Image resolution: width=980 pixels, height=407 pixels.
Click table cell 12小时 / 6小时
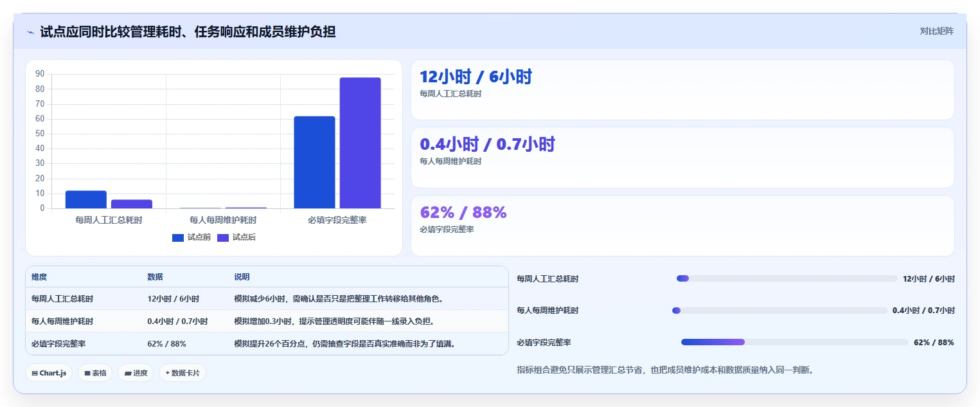click(x=173, y=299)
